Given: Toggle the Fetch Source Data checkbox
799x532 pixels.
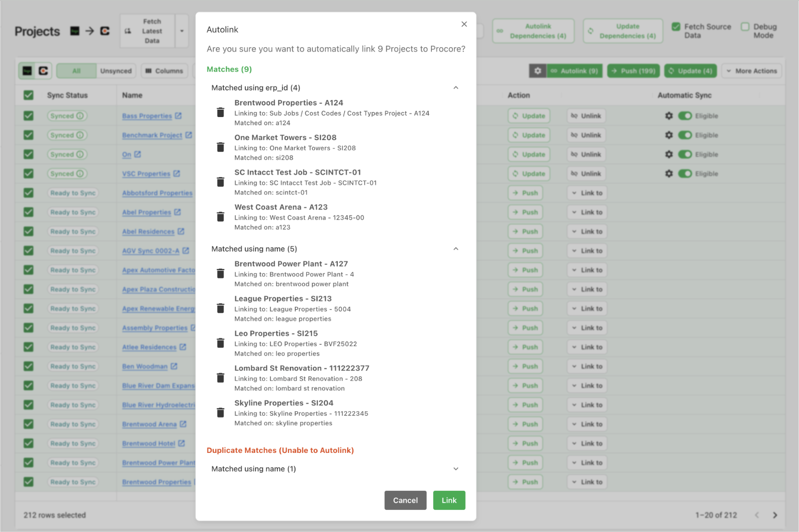Looking at the screenshot, I should pyautogui.click(x=676, y=27).
